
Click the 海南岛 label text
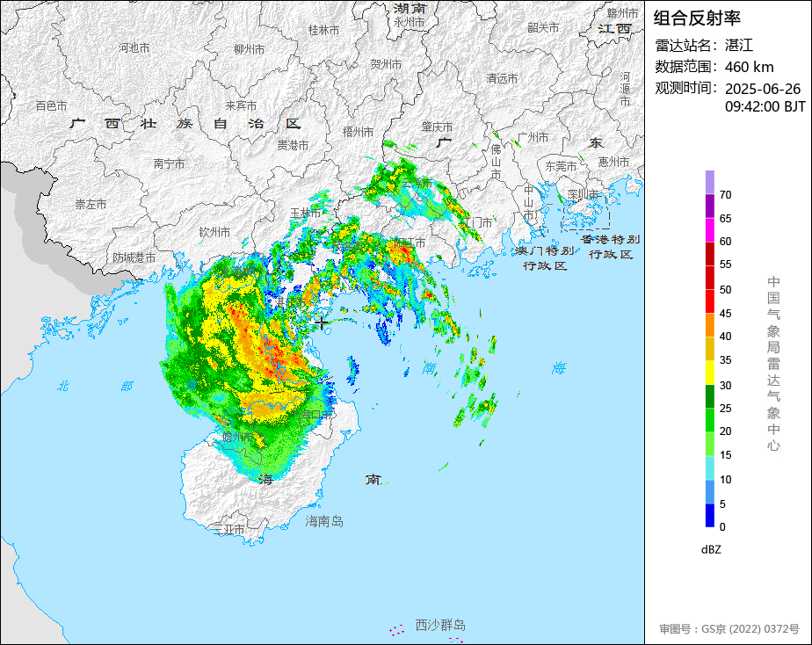click(324, 522)
